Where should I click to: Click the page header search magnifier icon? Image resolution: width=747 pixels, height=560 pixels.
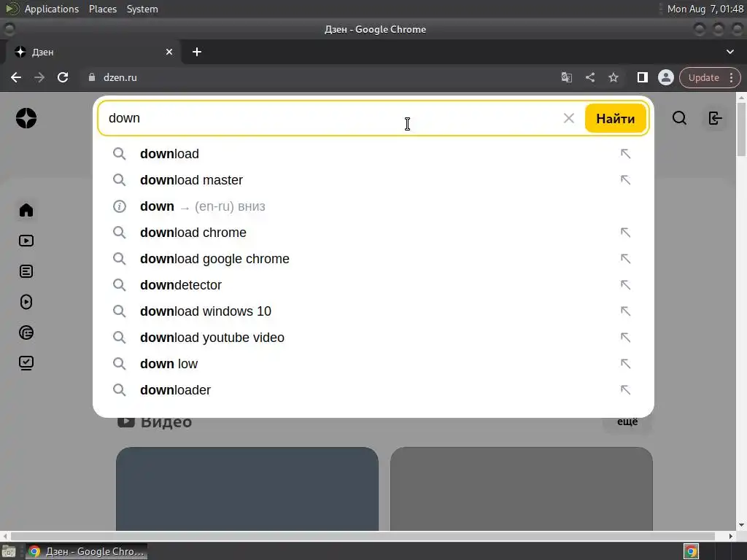tap(679, 118)
